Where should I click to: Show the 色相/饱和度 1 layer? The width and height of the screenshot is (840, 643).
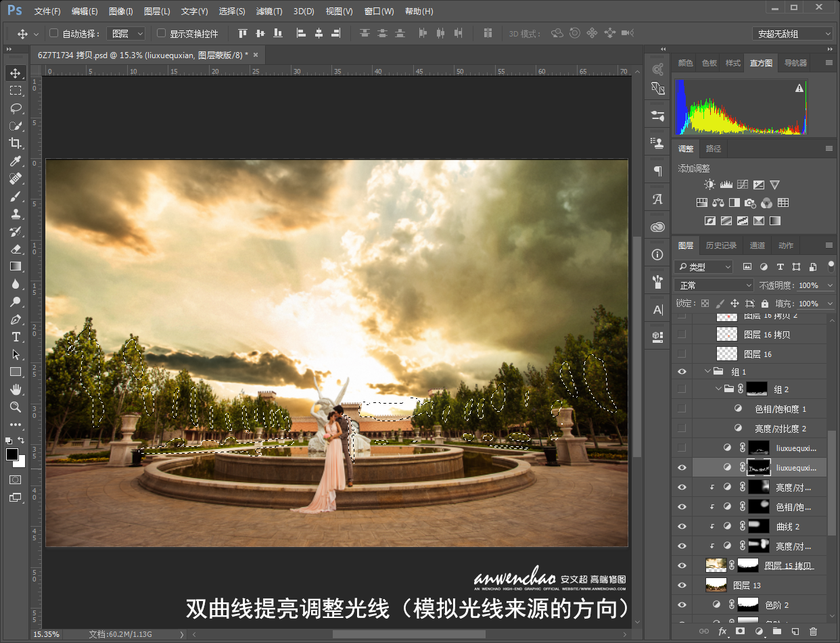tap(682, 408)
